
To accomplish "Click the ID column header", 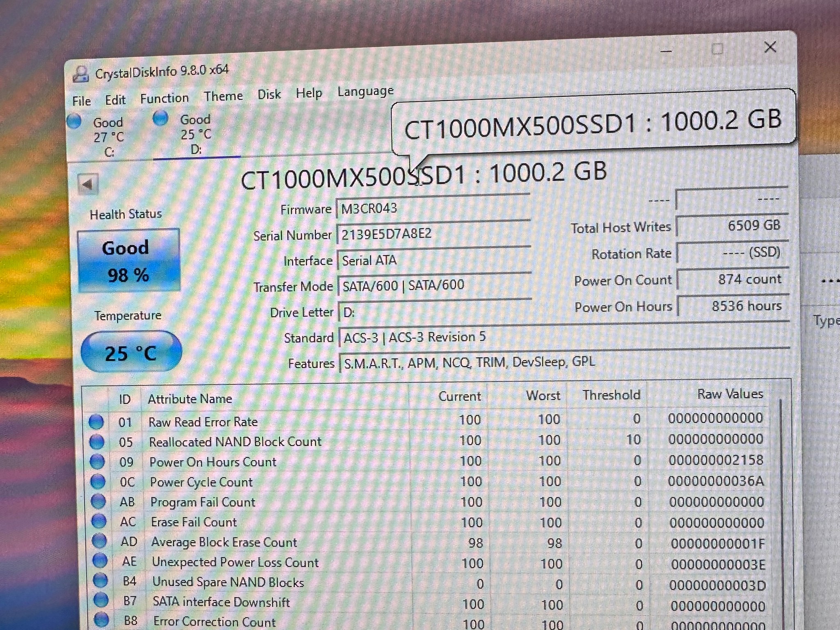I will tap(125, 399).
